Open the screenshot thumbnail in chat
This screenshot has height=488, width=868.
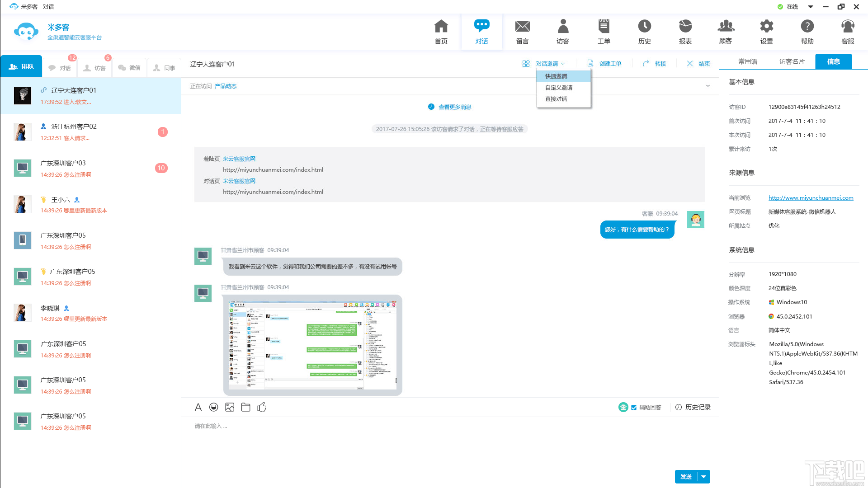click(312, 345)
